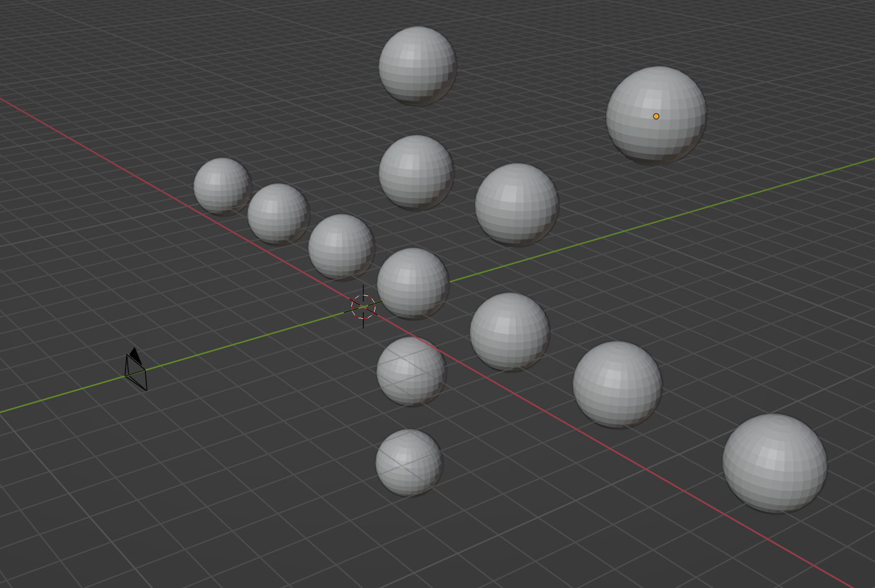
Task: Select the second sphere from left in diagonal row
Action: tap(278, 214)
